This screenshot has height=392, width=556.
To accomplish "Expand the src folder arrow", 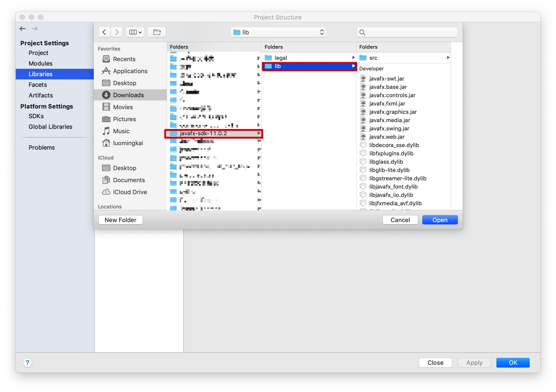I will coord(448,58).
